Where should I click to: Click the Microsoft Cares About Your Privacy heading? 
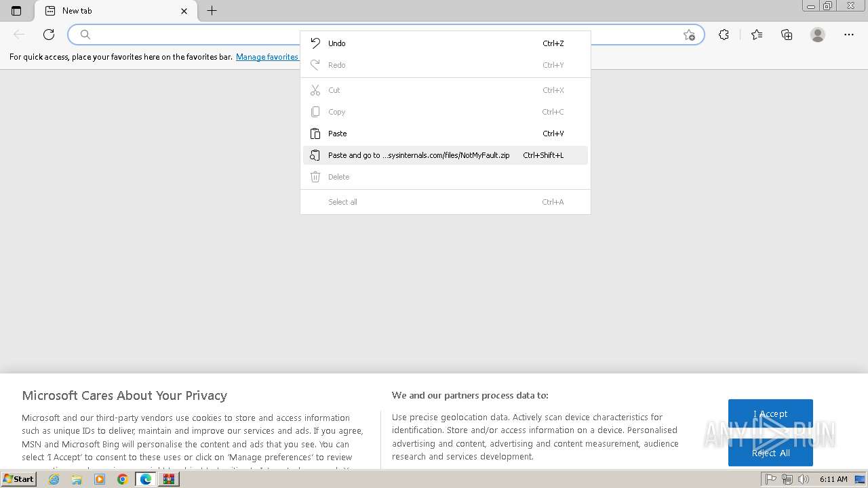pyautogui.click(x=125, y=395)
